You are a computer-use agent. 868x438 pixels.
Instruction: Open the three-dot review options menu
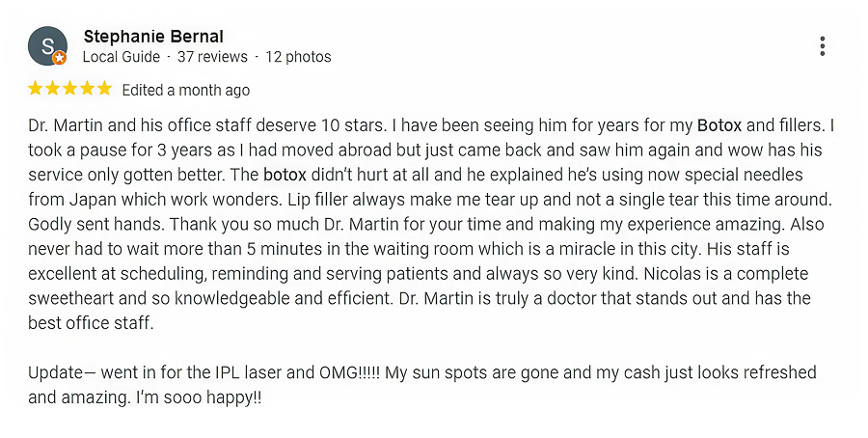tap(822, 46)
